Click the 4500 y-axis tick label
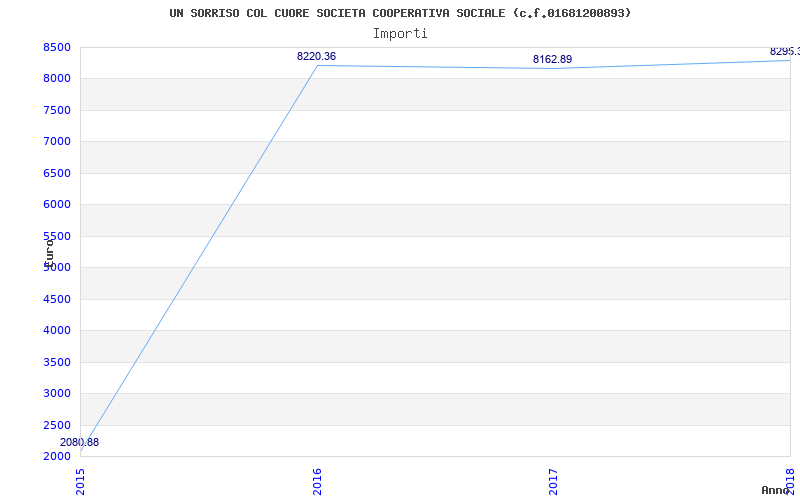This screenshot has width=800, height=500. pos(56,299)
